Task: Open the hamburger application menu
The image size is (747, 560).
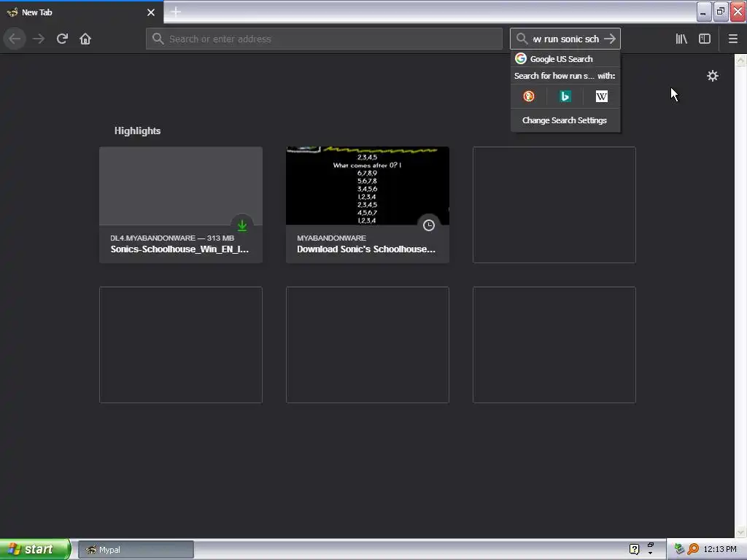Action: 732,39
